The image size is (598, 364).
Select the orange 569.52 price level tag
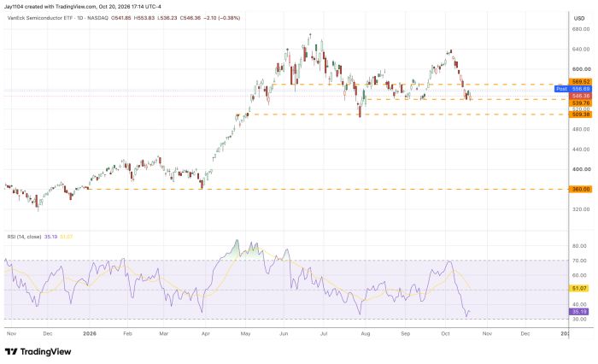tap(580, 82)
